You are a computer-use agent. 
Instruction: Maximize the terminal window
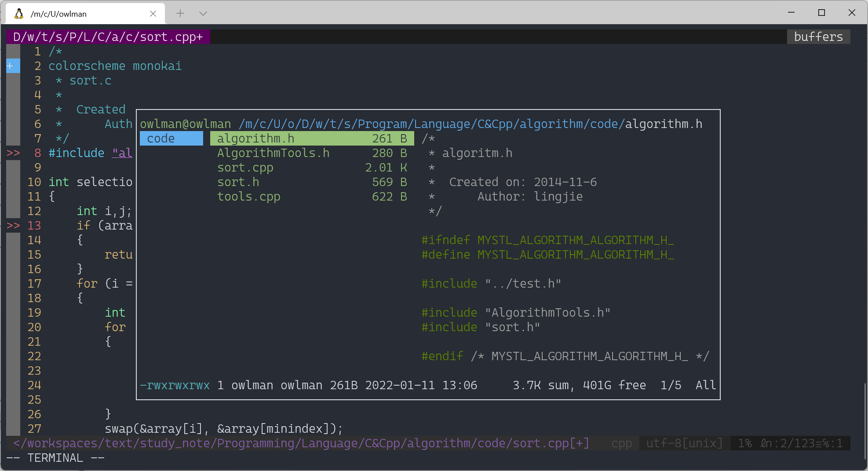pos(821,12)
